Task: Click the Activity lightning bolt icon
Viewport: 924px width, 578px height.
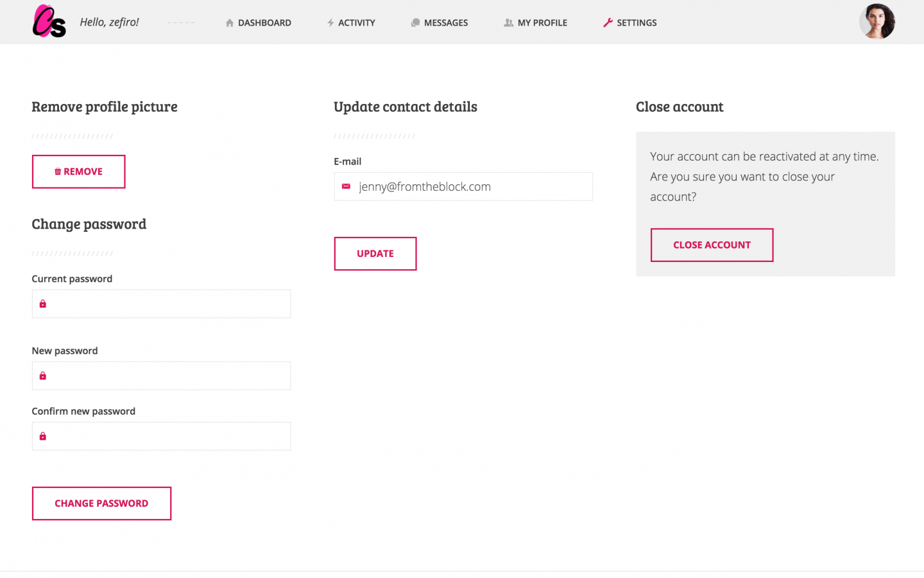Action: (330, 23)
